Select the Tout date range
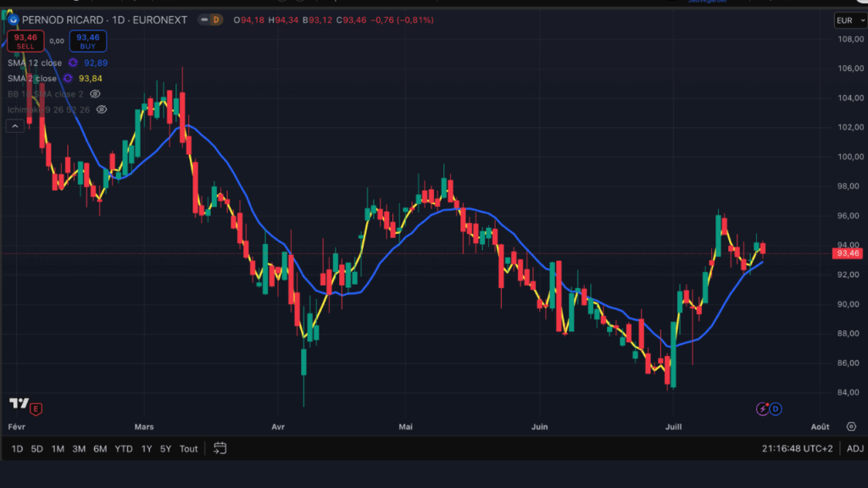Screen dimensions: 868x488 point(188,449)
